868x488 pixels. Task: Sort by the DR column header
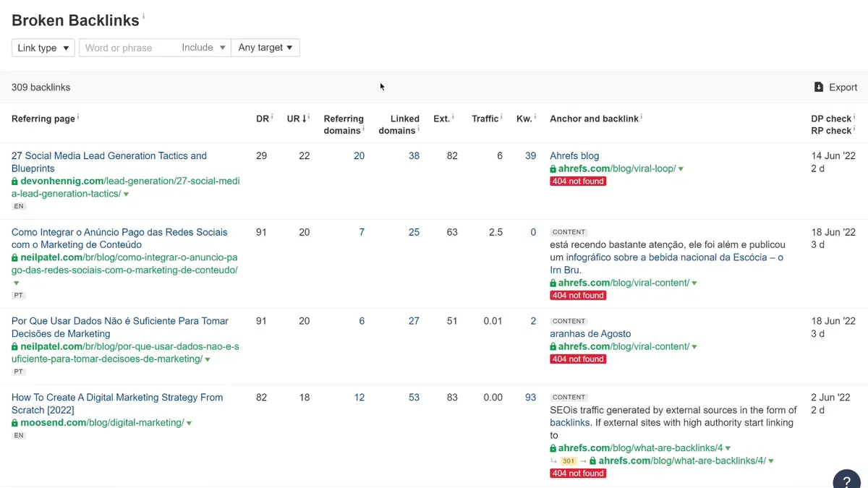click(262, 119)
